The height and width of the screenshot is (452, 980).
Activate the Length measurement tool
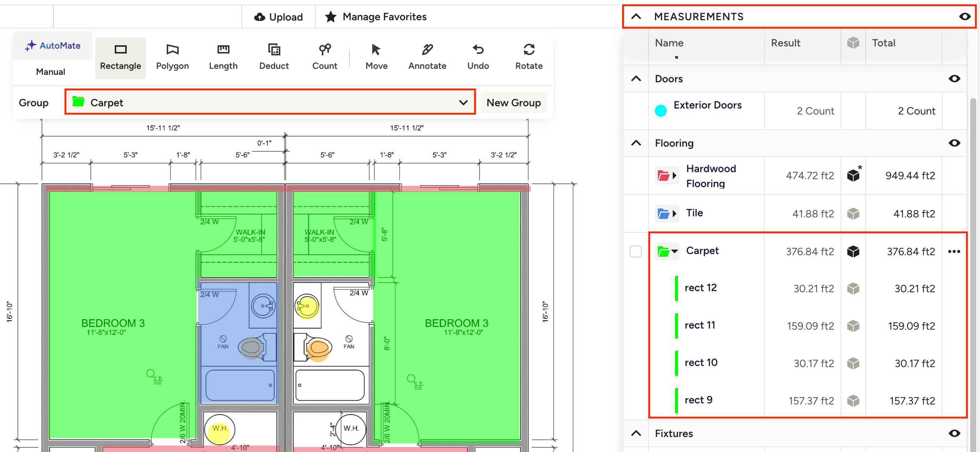pos(223,58)
